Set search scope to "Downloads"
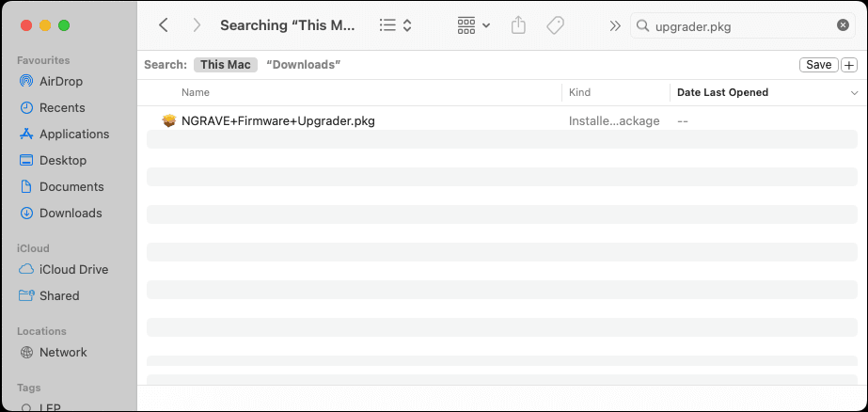 304,65
